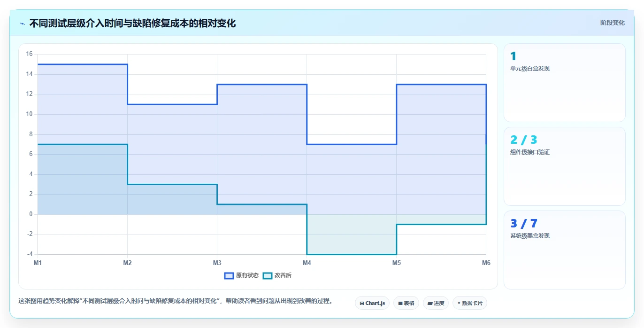Click the M6 x-axis label
644x328 pixels.
(x=486, y=263)
